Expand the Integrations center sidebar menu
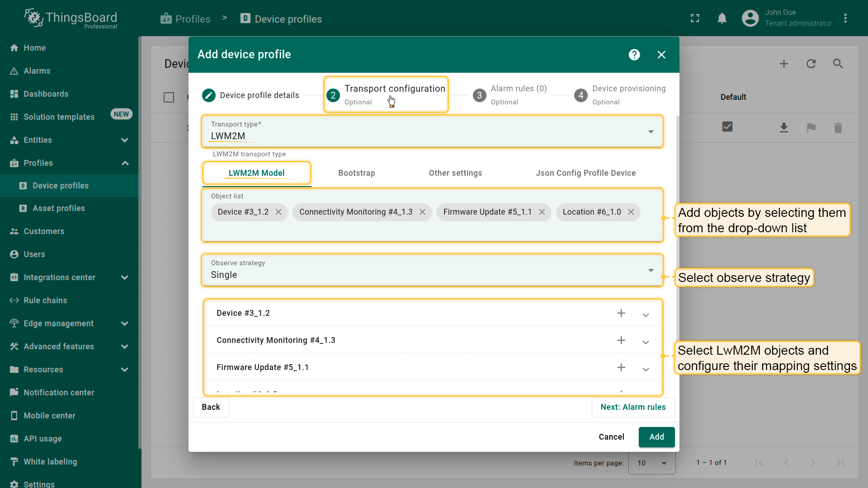Viewport: 868px width, 488px height. [125, 277]
